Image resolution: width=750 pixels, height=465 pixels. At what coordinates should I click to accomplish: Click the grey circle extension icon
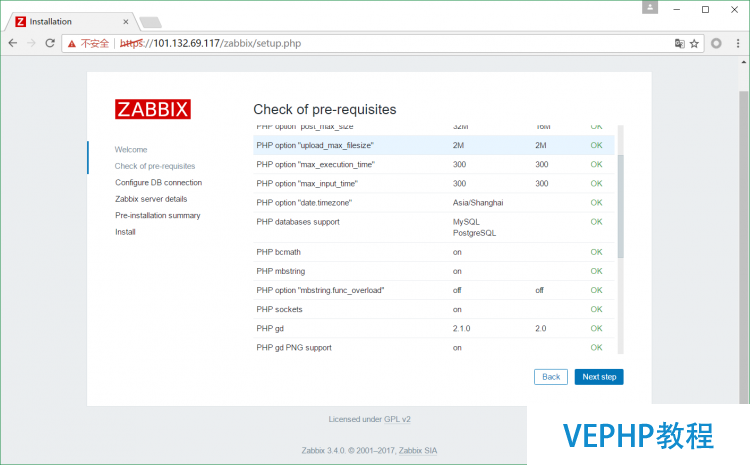click(716, 43)
